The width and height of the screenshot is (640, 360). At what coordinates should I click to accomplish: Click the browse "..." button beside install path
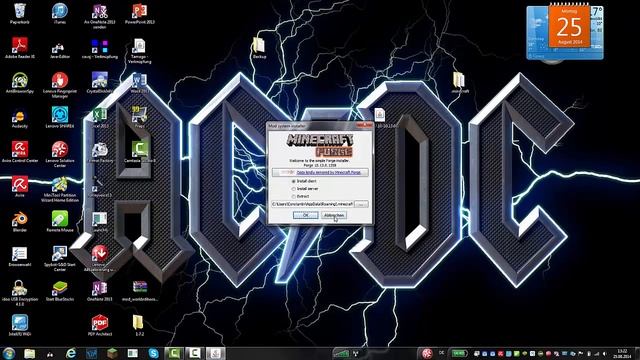pos(361,204)
